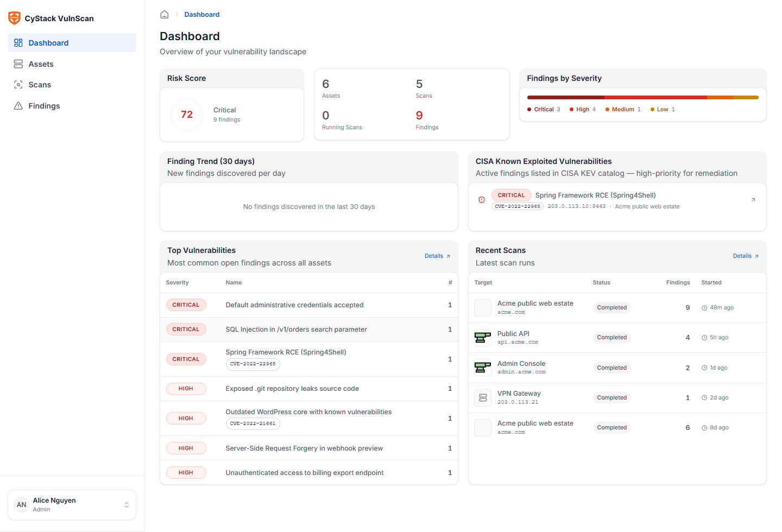Image resolution: width=782 pixels, height=532 pixels.
Task: Click the clock icon beside 5h ago
Action: [x=704, y=338]
